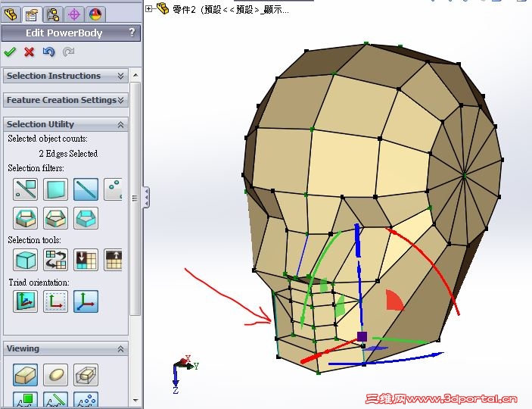The width and height of the screenshot is (532, 409).
Task: Toggle edge display icon in Viewing bottom row
Action: pyautogui.click(x=56, y=400)
